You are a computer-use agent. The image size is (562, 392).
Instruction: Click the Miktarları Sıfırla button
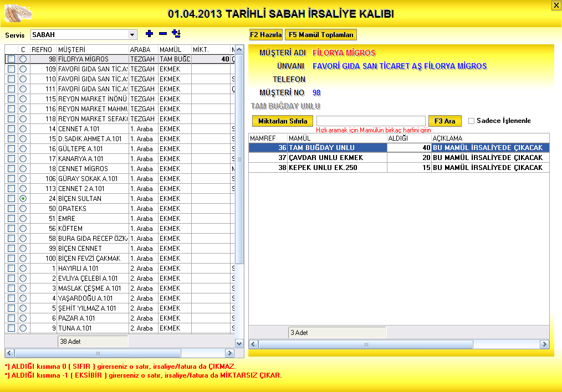tap(283, 121)
